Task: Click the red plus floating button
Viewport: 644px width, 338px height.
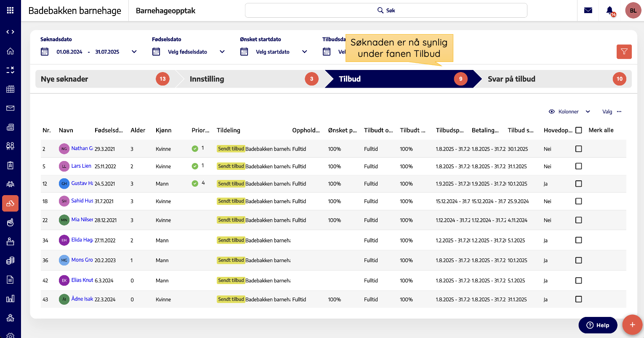Action: 632,325
